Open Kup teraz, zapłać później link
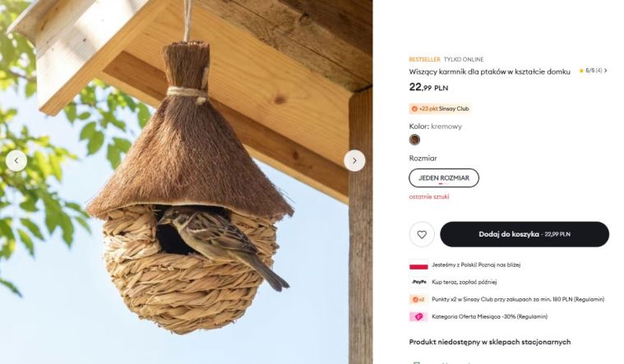 coord(464,282)
